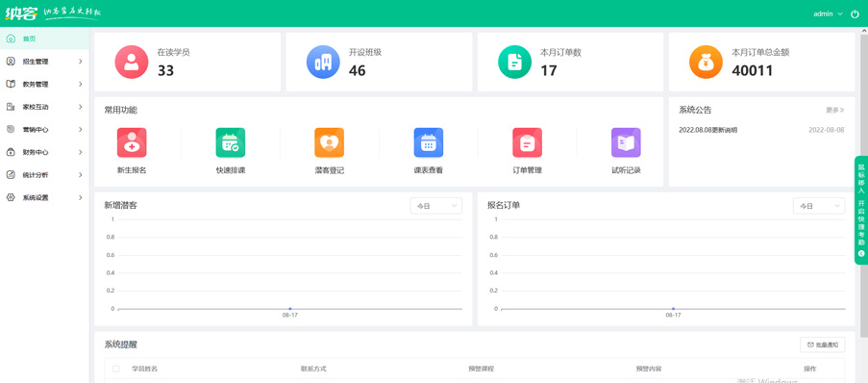
Task: Click the 学员姓名 column header
Action: 144,369
